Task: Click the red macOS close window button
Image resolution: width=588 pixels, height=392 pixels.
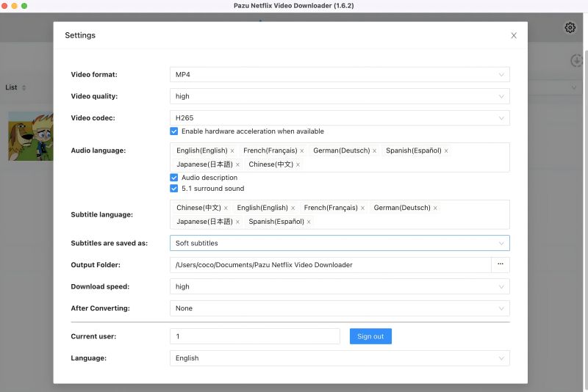Action: click(4, 6)
